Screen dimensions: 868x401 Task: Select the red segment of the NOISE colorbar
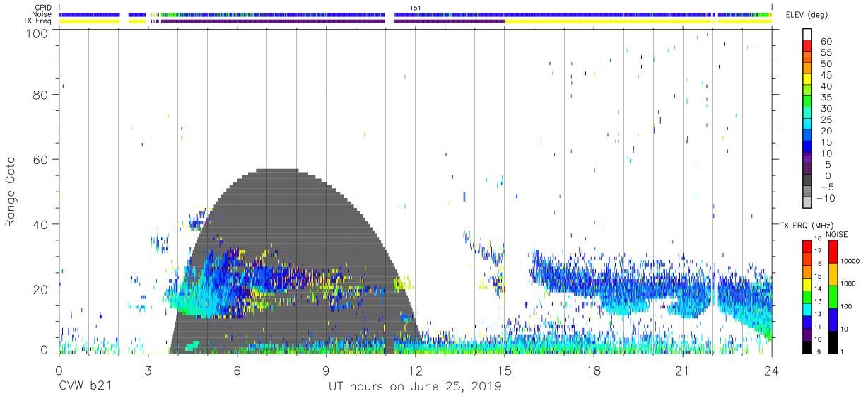tap(833, 252)
